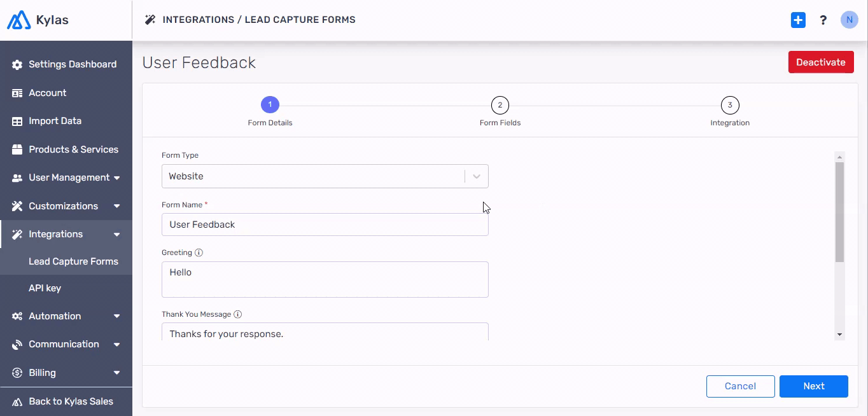Open Products & Services menu item
Screen dimensions: 868x416
point(66,149)
